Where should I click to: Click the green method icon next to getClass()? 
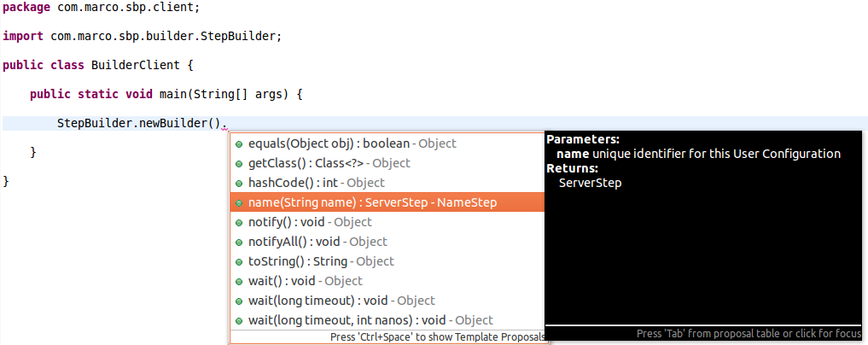pos(239,164)
